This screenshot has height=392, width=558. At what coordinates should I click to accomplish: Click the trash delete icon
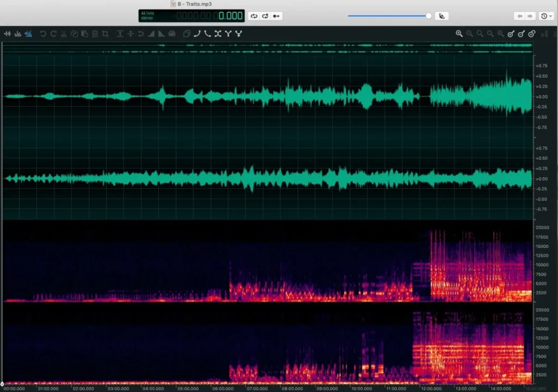click(x=95, y=34)
